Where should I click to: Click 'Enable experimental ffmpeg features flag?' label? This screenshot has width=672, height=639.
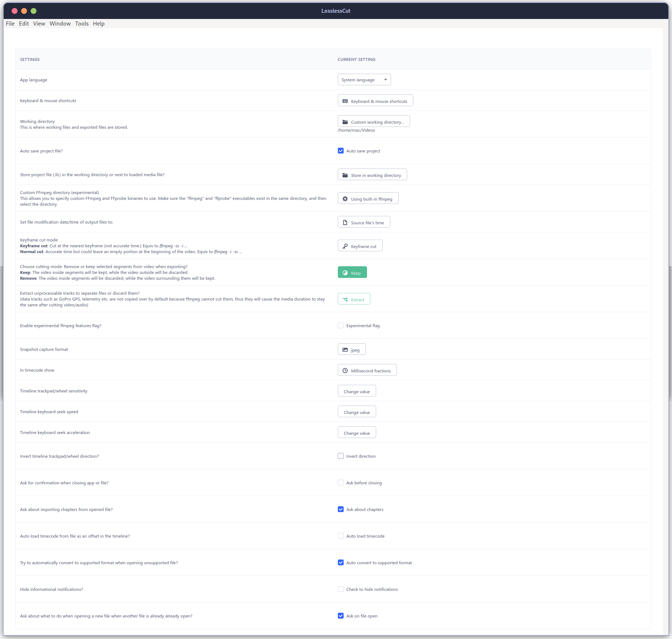61,326
